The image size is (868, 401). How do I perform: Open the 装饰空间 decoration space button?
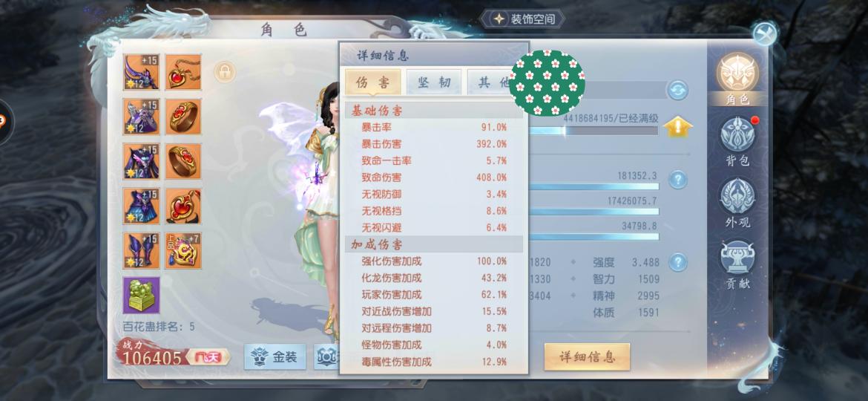(x=522, y=19)
